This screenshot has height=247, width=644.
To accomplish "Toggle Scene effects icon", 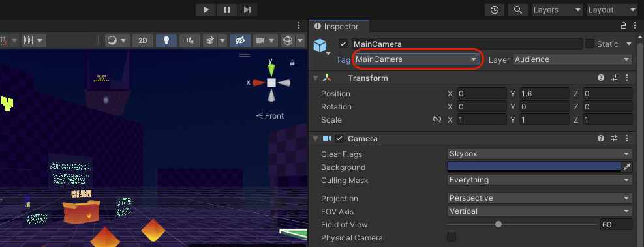I will tap(210, 40).
